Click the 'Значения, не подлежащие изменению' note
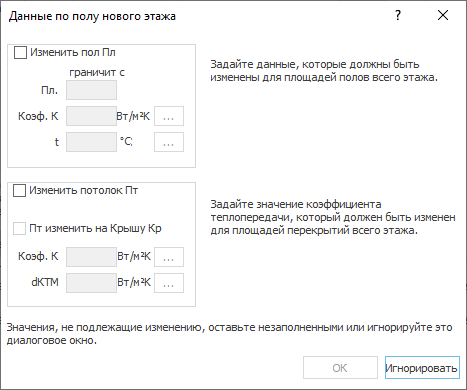Image resolution: width=467 pixels, height=390 pixels. click(x=230, y=334)
